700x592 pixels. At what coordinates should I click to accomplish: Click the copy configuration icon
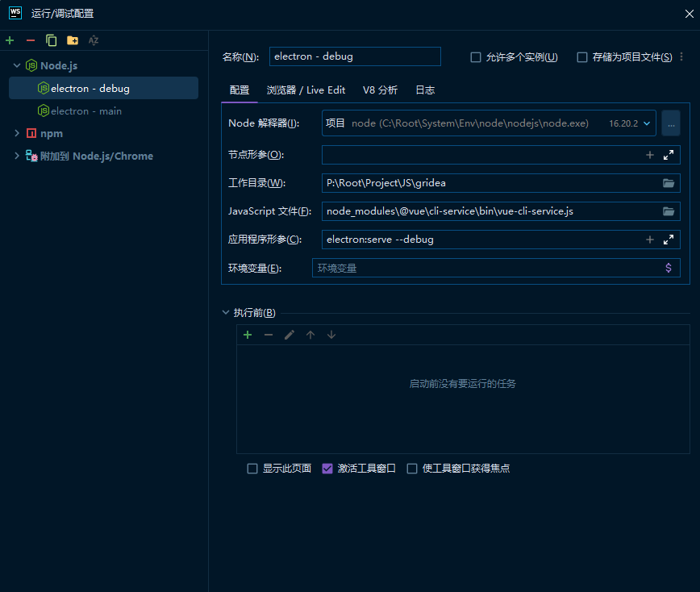tap(52, 40)
